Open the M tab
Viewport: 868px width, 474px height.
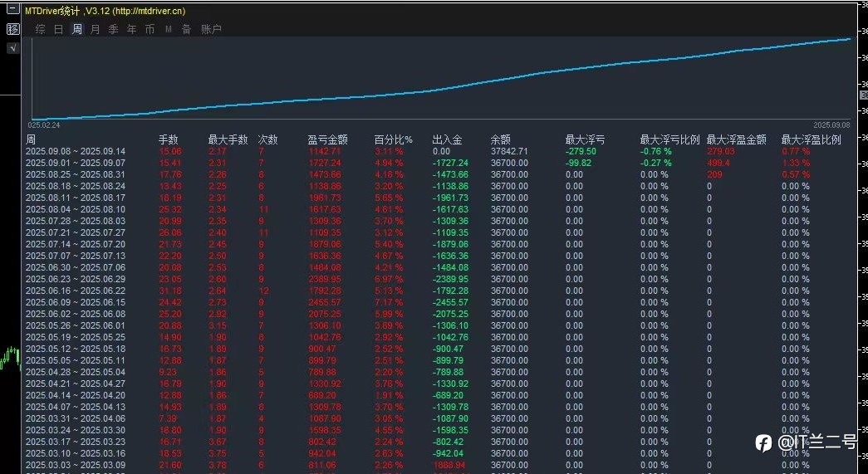(x=169, y=29)
